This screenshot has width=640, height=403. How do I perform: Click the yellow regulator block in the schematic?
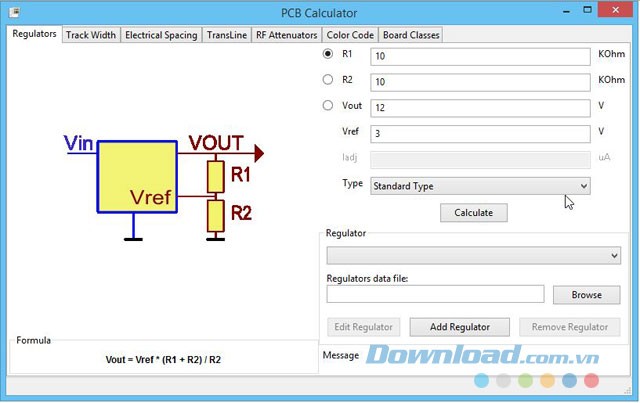point(137,177)
